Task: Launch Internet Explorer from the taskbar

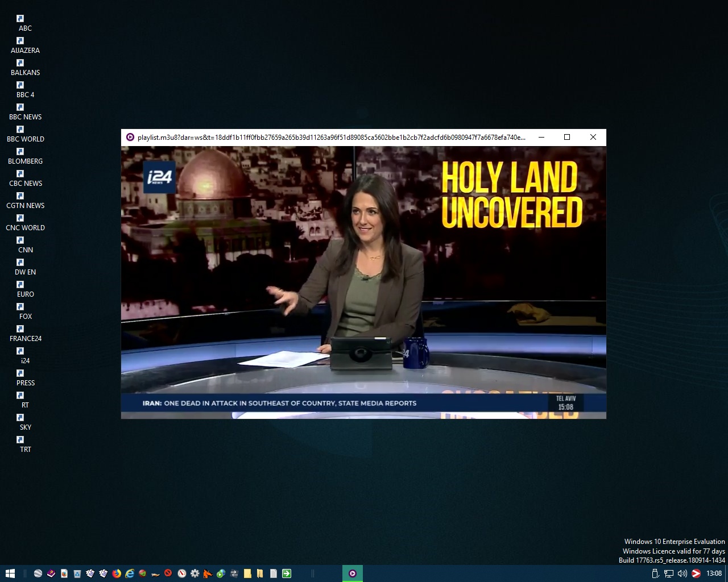Action: (130, 573)
